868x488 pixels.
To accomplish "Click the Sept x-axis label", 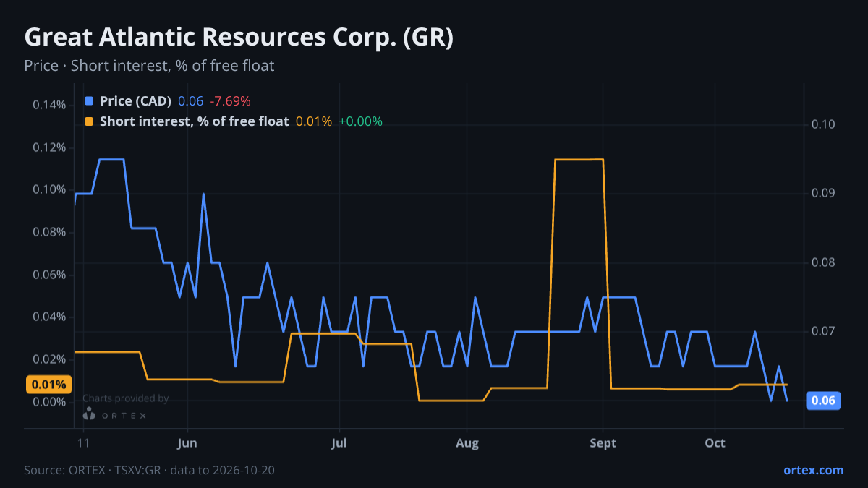I will pos(603,443).
